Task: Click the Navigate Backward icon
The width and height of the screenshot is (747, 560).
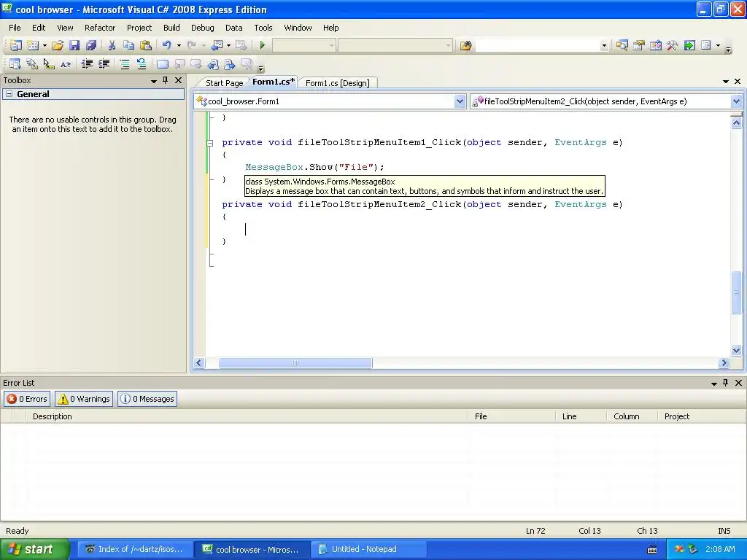Action: (217, 45)
